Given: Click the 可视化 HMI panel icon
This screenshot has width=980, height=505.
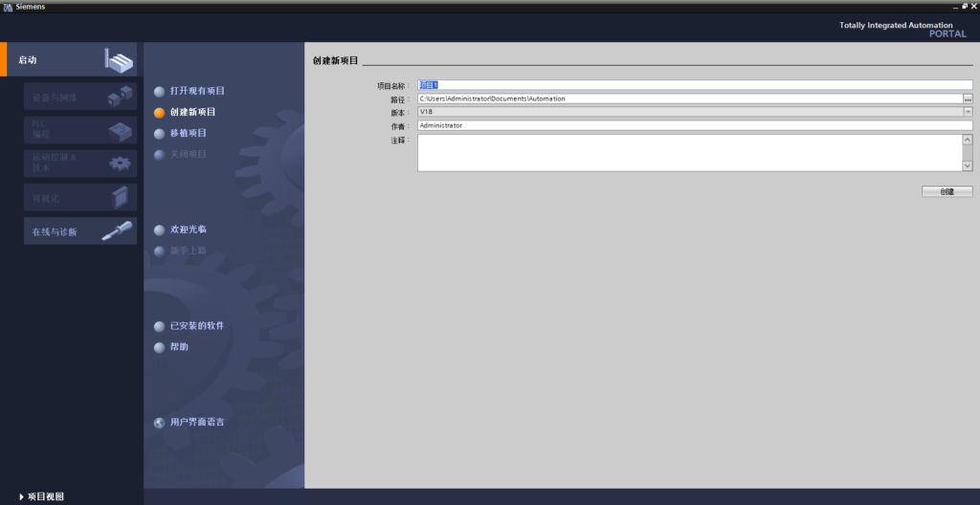Looking at the screenshot, I should click(120, 197).
